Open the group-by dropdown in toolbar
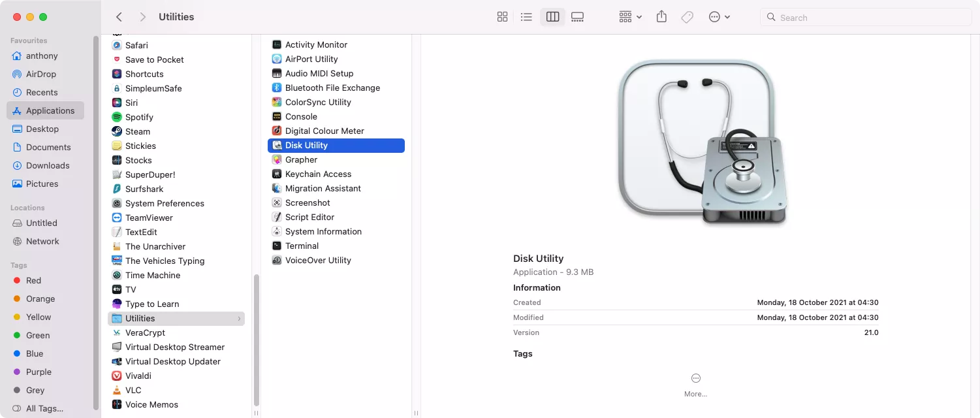980x418 pixels. click(631, 17)
